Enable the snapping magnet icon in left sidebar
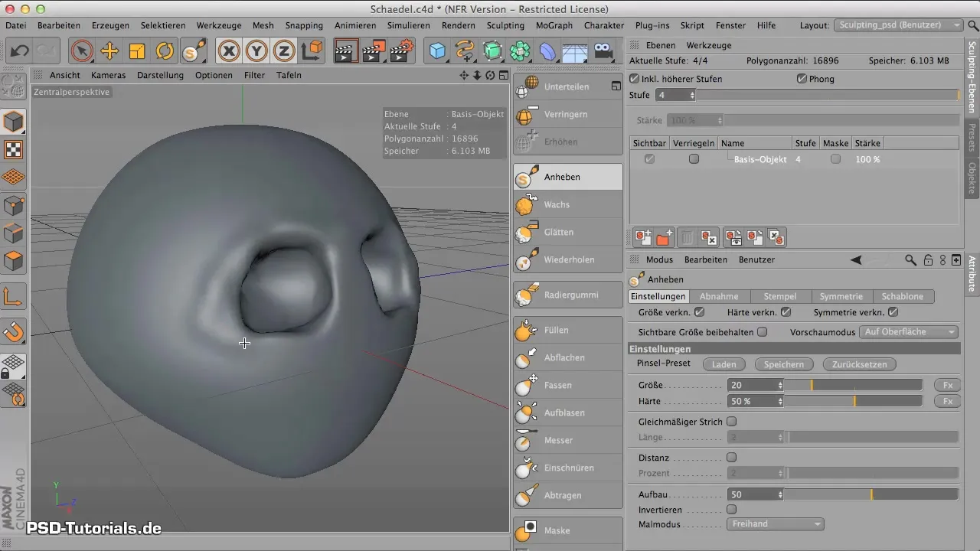The height and width of the screenshot is (551, 980). point(14,331)
